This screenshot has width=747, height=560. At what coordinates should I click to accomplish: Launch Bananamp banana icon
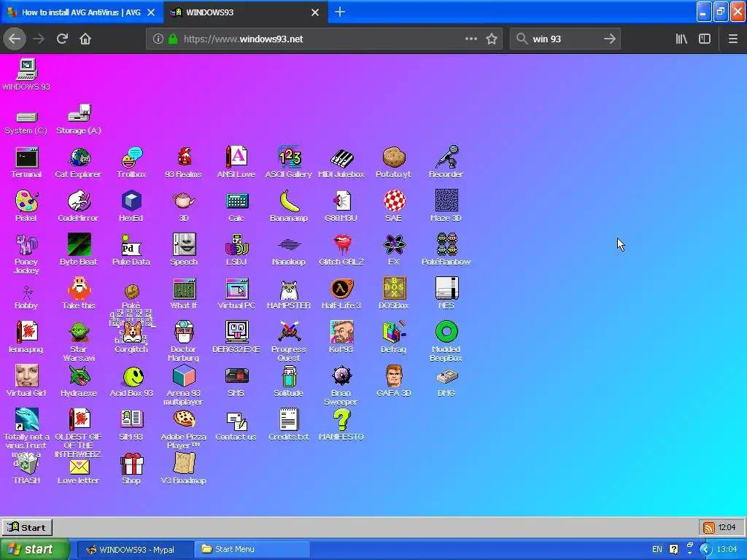pos(289,206)
